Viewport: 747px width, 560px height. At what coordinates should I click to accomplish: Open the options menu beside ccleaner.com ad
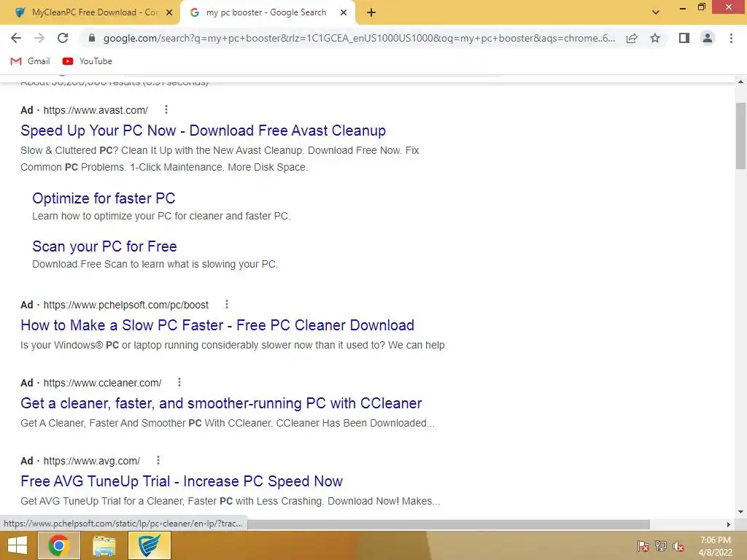coord(179,382)
